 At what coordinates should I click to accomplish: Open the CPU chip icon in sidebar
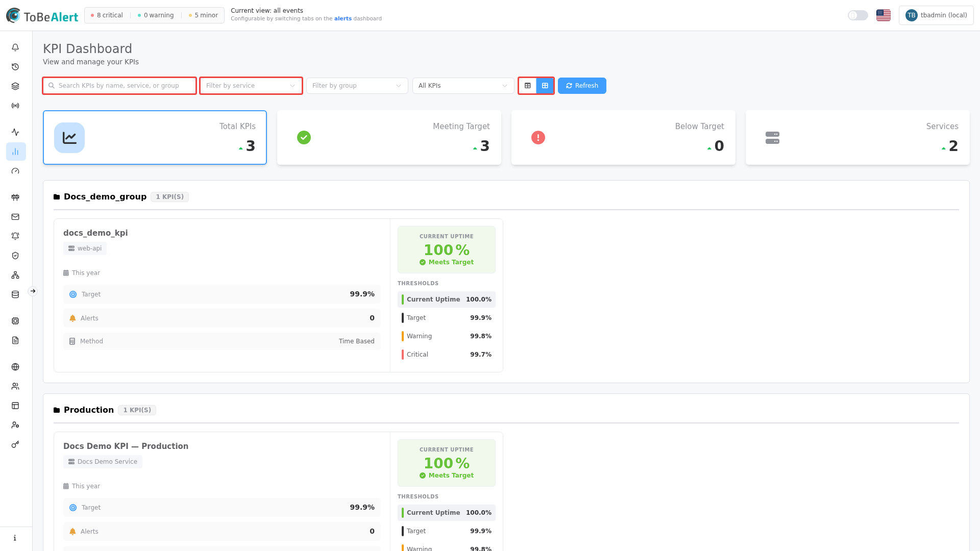point(15,321)
